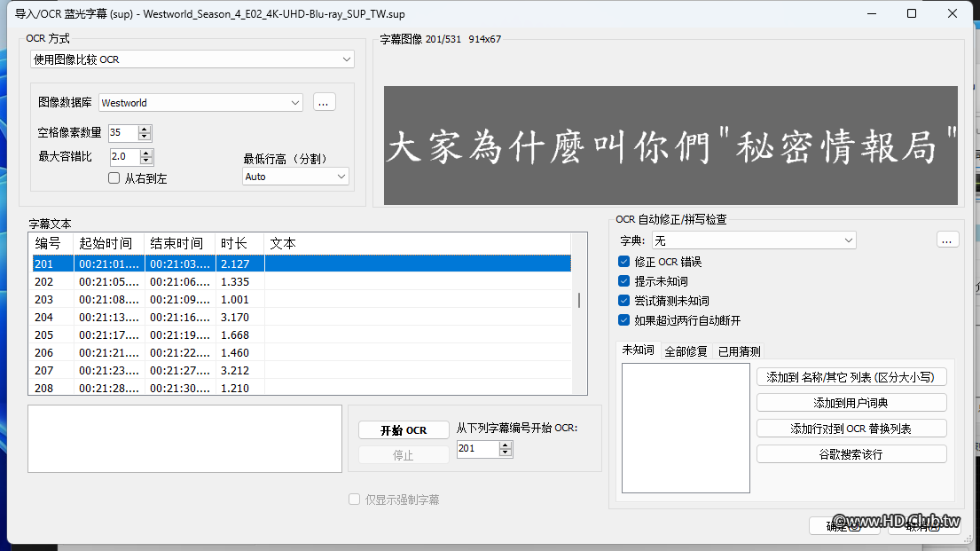Screen dimensions: 980x551
Task: Toggle 提示未知词 checkbox
Action: click(624, 281)
